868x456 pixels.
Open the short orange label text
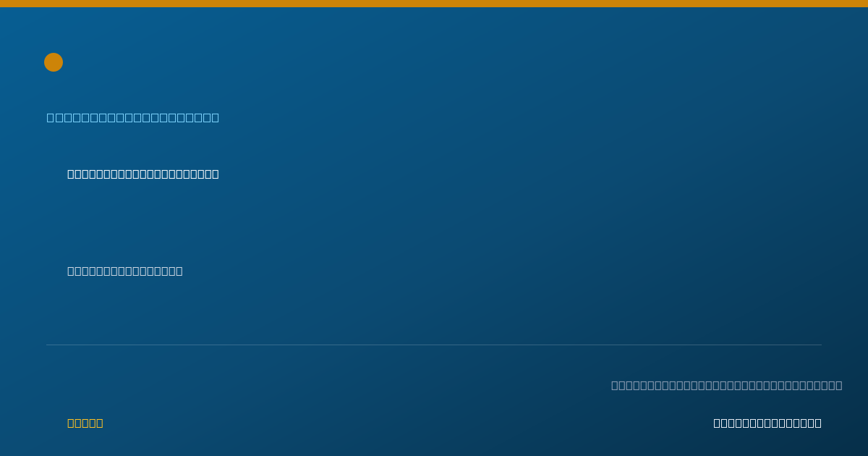coord(85,423)
